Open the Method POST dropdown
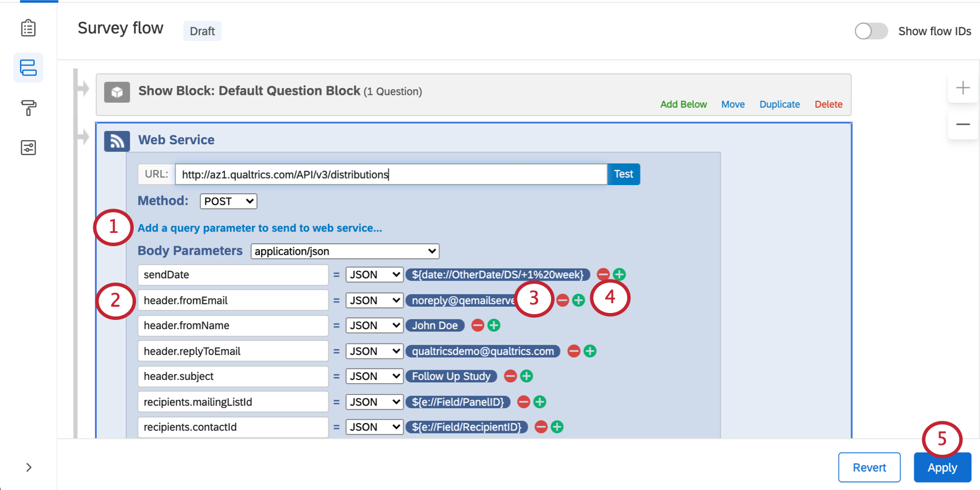This screenshot has width=980, height=490. (228, 201)
